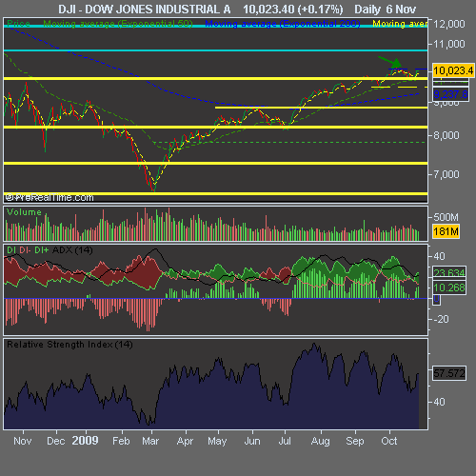
Task: Select the 10,023.4 current price label
Action: 453,70
